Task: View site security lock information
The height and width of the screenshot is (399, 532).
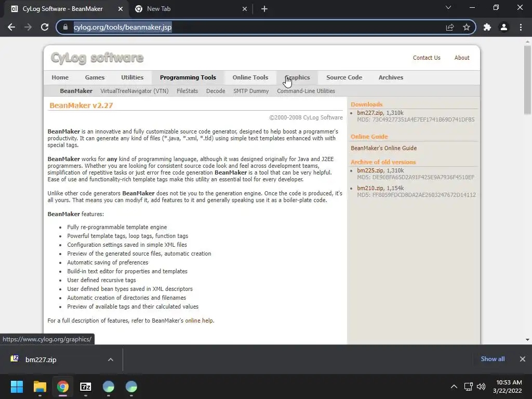Action: click(x=65, y=27)
